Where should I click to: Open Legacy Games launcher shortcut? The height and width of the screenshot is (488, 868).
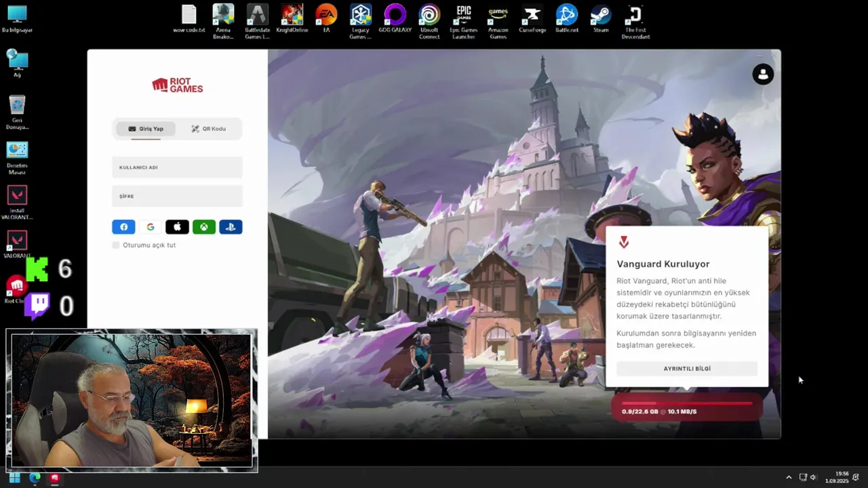point(360,22)
